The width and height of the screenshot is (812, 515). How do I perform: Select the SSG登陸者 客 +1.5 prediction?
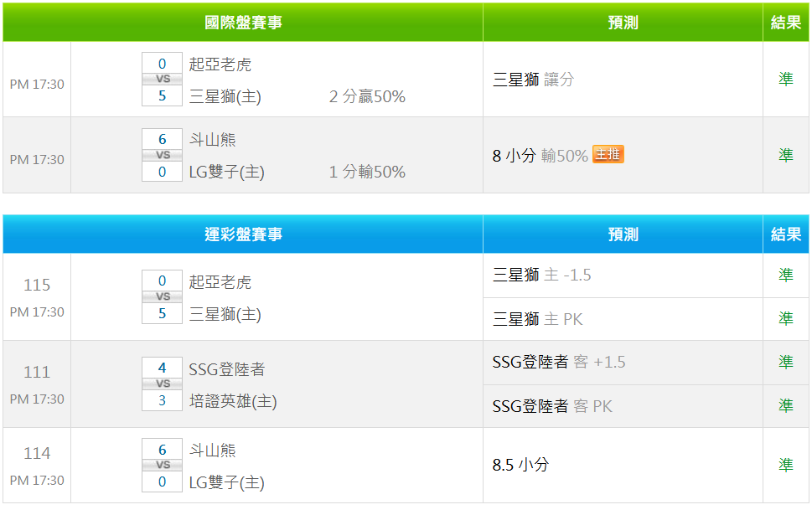click(x=558, y=362)
